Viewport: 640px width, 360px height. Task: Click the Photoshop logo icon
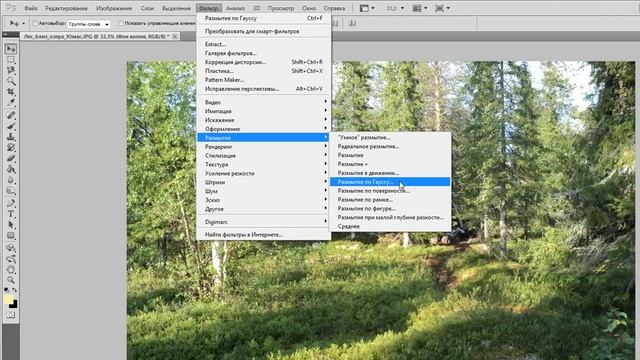(x=11, y=8)
